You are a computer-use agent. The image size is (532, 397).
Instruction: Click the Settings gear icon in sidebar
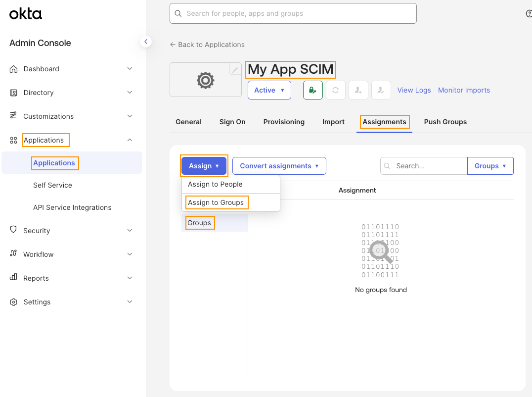tap(13, 302)
